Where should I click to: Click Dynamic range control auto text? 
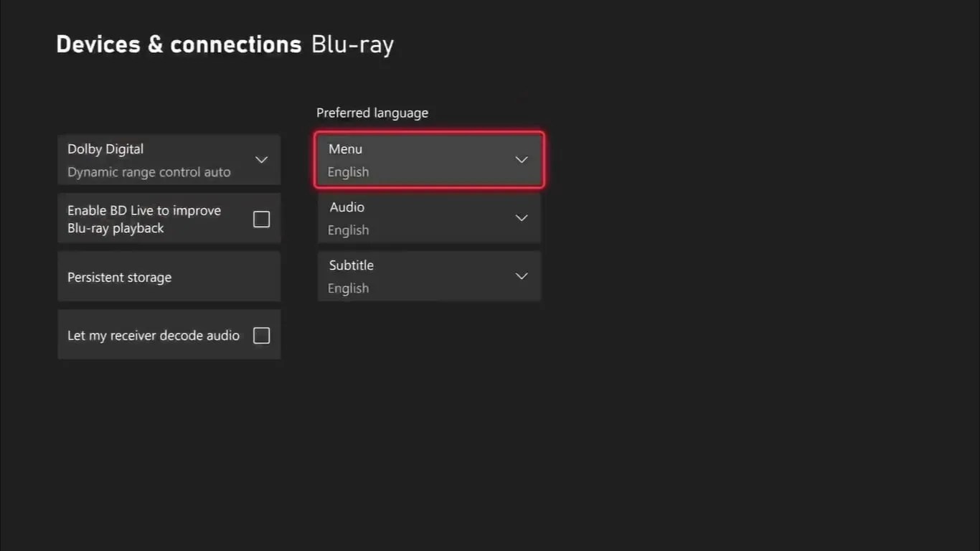(x=149, y=171)
